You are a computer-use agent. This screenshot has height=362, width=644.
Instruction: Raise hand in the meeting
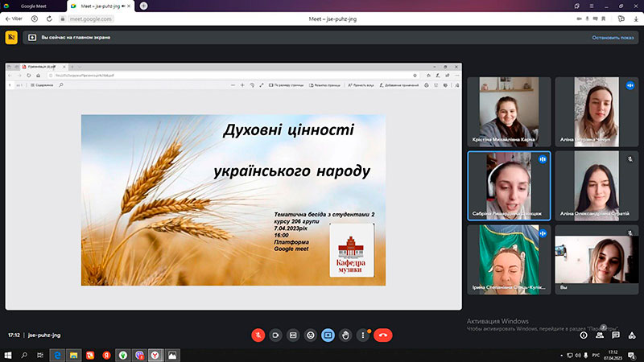345,335
